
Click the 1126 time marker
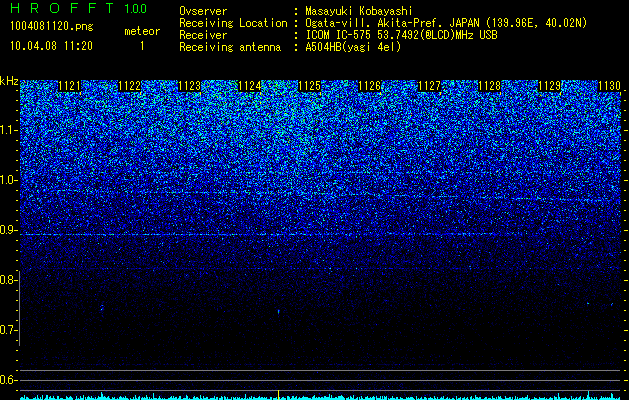click(x=369, y=86)
